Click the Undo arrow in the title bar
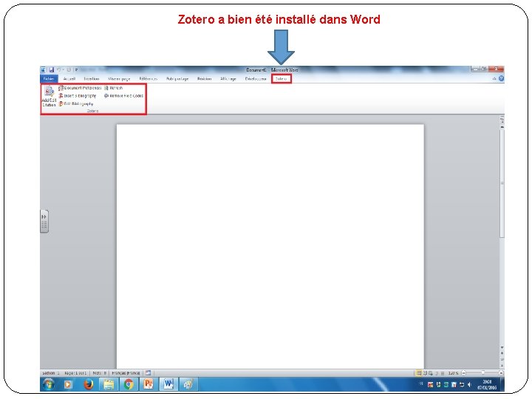Screen dimensions: 532x399 point(58,70)
